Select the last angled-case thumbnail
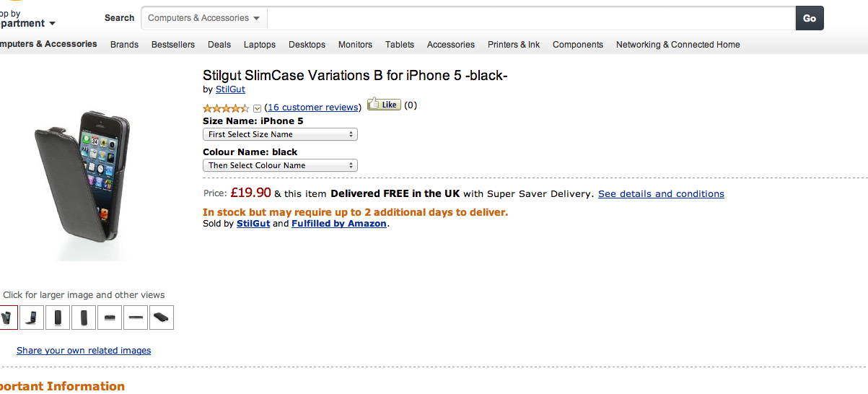Image resolution: width=868 pixels, height=394 pixels. click(x=162, y=318)
